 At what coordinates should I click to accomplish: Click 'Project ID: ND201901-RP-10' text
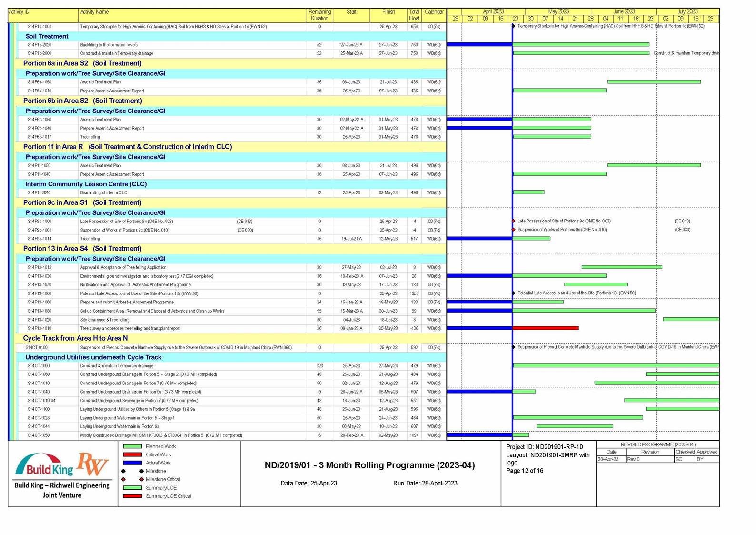tap(545, 447)
